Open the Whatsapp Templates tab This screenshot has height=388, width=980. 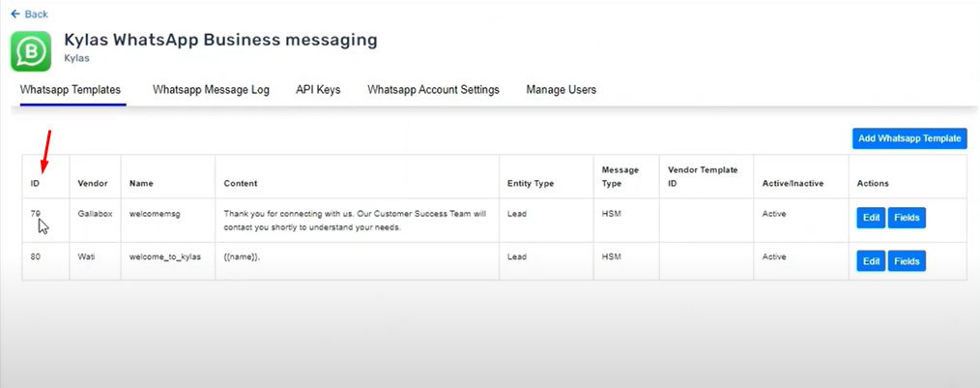coord(70,89)
